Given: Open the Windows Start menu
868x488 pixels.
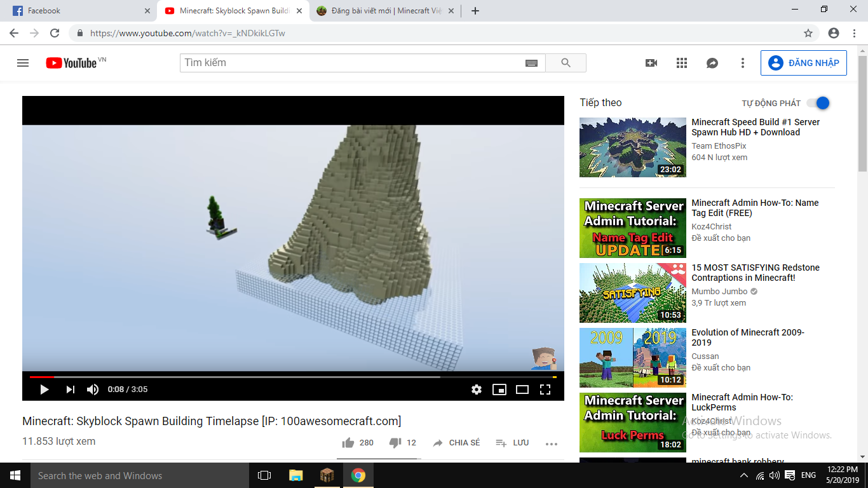Looking at the screenshot, I should tap(15, 475).
